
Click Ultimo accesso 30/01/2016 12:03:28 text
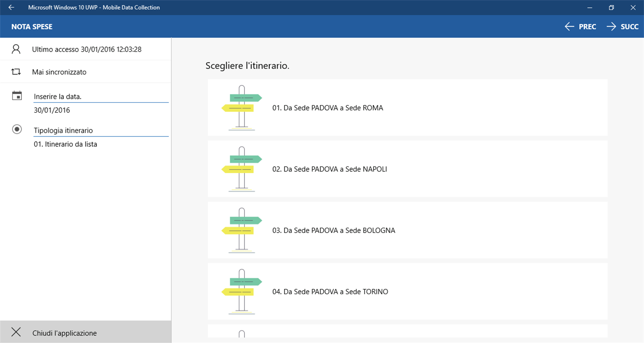point(87,50)
